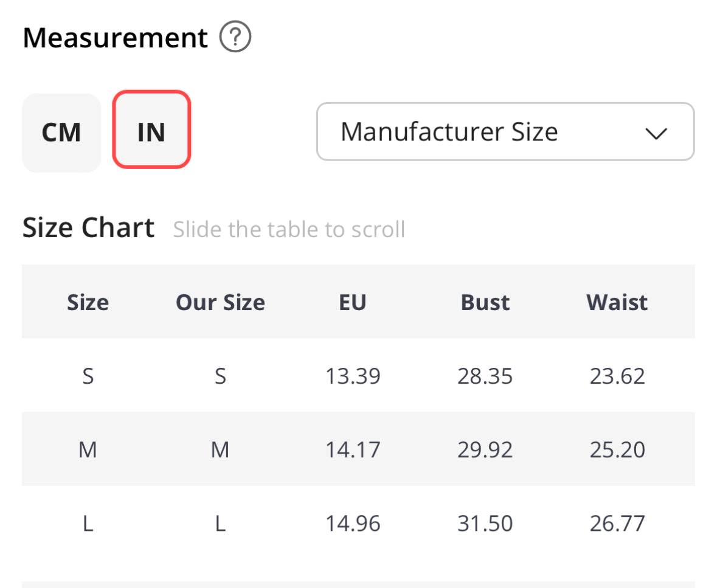The width and height of the screenshot is (717, 588).
Task: Click the 25.20 waist measurement
Action: (x=617, y=450)
